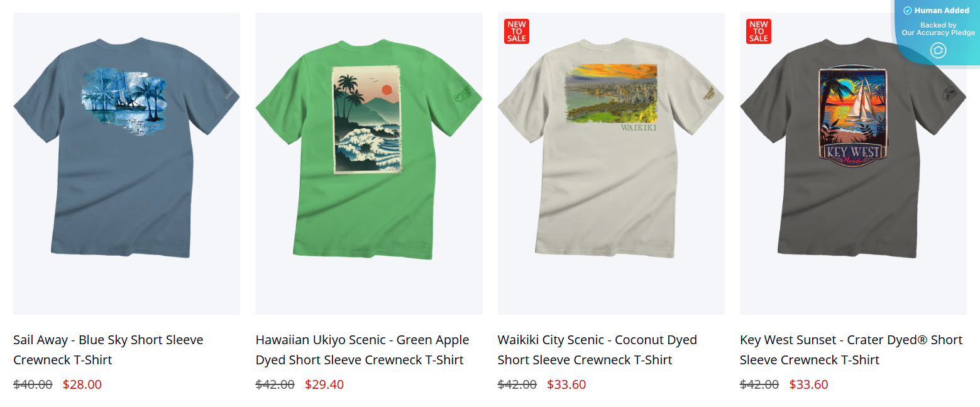Click the $29.40 sale price

click(324, 384)
